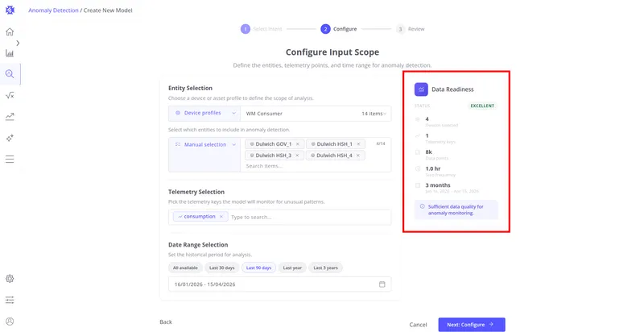
Task: Expand the sidebar with the chevron arrow
Action: 18,43
